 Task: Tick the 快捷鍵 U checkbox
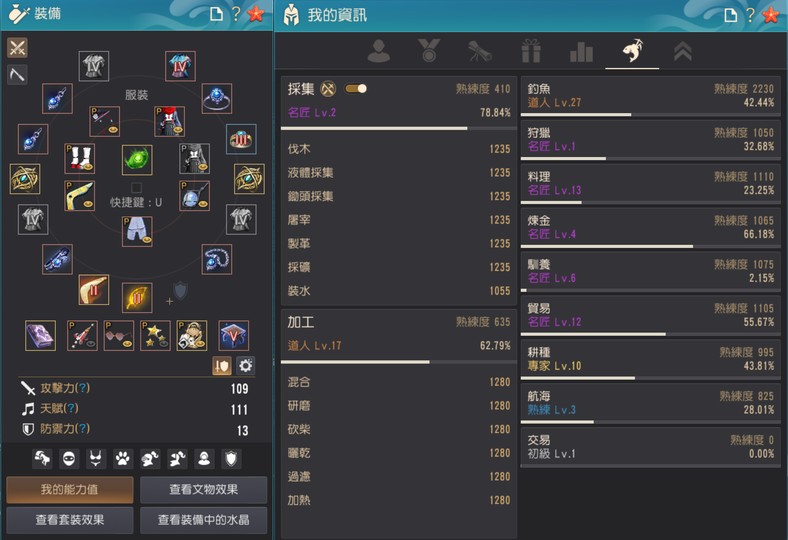click(x=136, y=187)
